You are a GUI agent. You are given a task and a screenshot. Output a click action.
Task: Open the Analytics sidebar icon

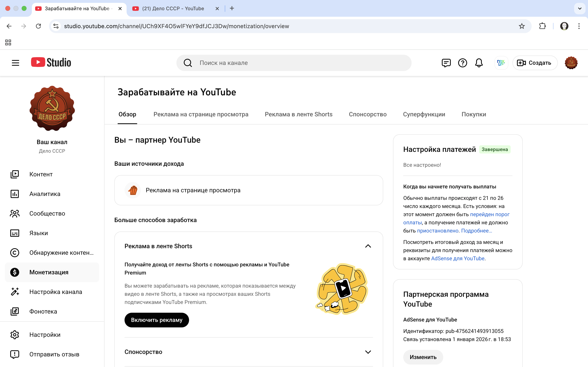(14, 194)
